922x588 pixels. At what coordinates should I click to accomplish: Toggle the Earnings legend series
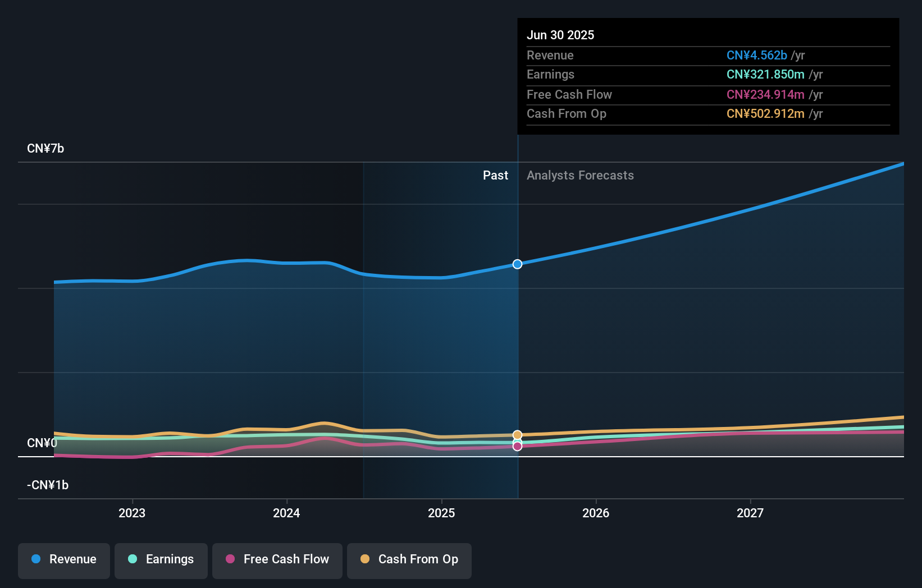(161, 561)
